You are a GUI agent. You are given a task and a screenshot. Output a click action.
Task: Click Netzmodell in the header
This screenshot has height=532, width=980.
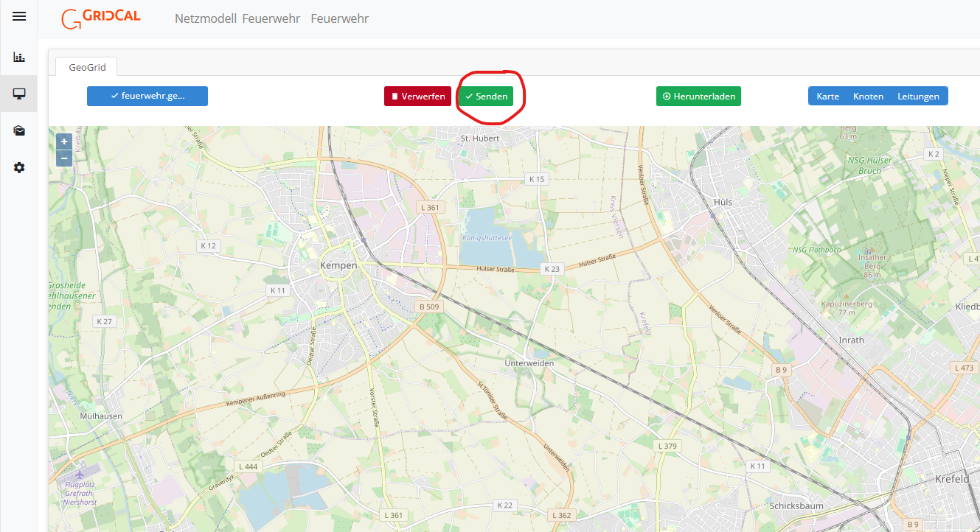tap(205, 18)
